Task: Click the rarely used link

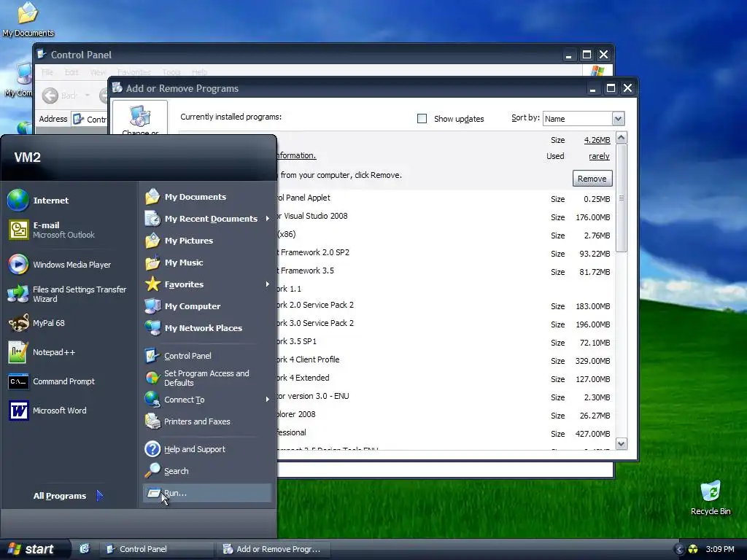Action: point(599,156)
